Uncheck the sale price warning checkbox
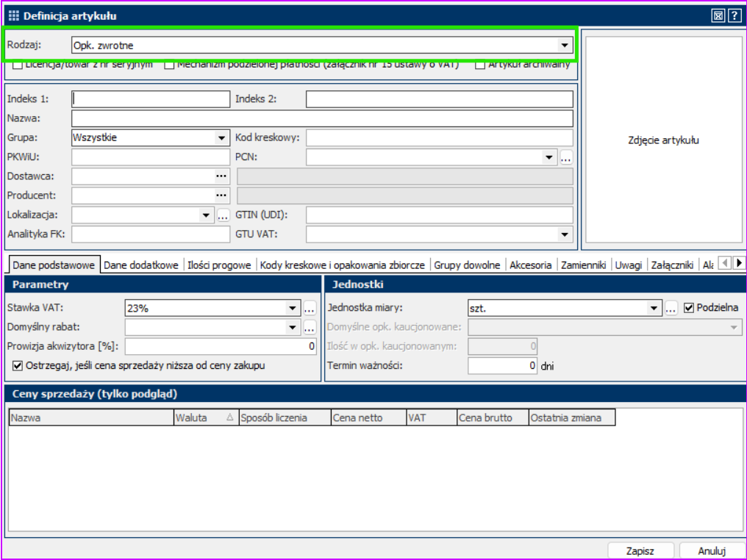Viewport: 747px width, 560px height. pos(18,365)
